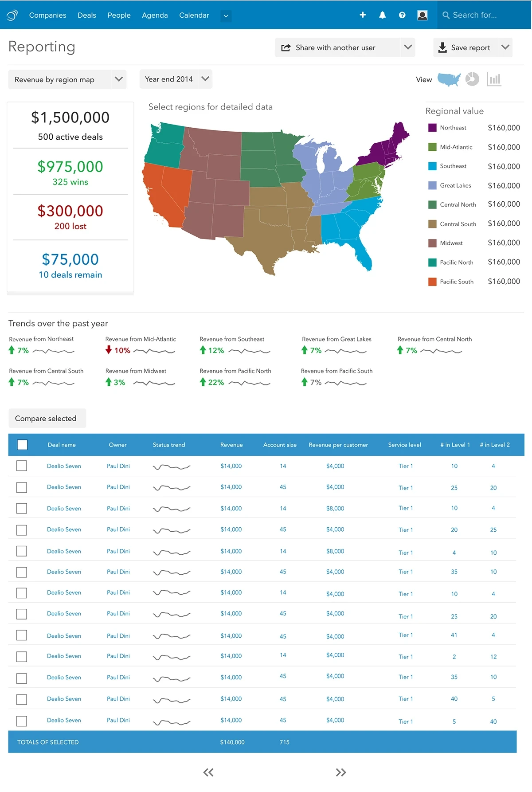Click the download icon on Save report

pyautogui.click(x=442, y=47)
